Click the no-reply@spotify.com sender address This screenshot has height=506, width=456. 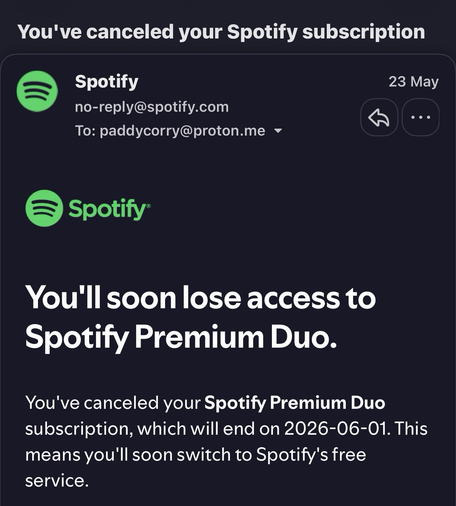(x=152, y=107)
